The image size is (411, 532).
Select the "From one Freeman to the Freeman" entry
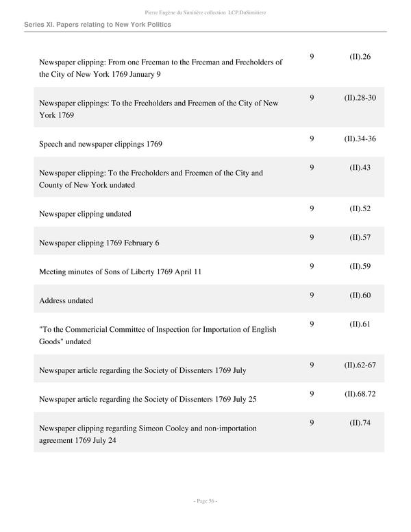coord(161,68)
